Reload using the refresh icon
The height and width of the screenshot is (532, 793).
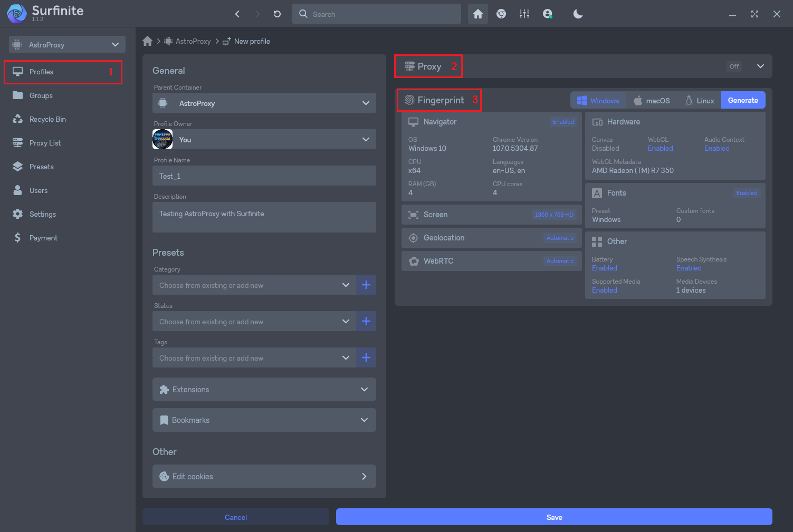click(x=277, y=14)
